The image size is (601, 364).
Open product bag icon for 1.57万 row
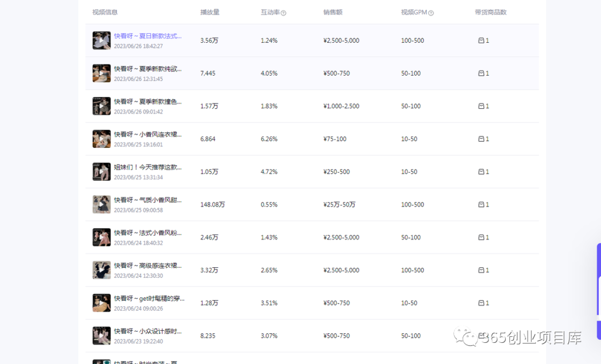[481, 106]
